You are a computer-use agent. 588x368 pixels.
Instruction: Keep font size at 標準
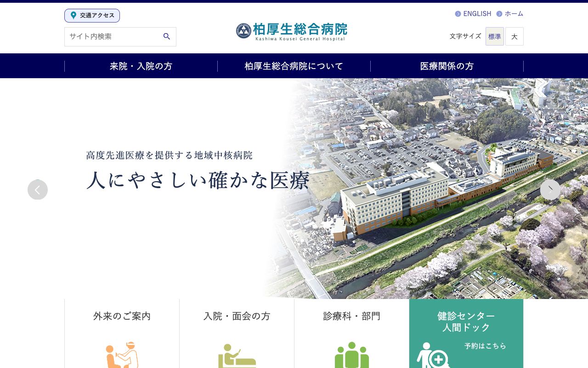pyautogui.click(x=495, y=36)
